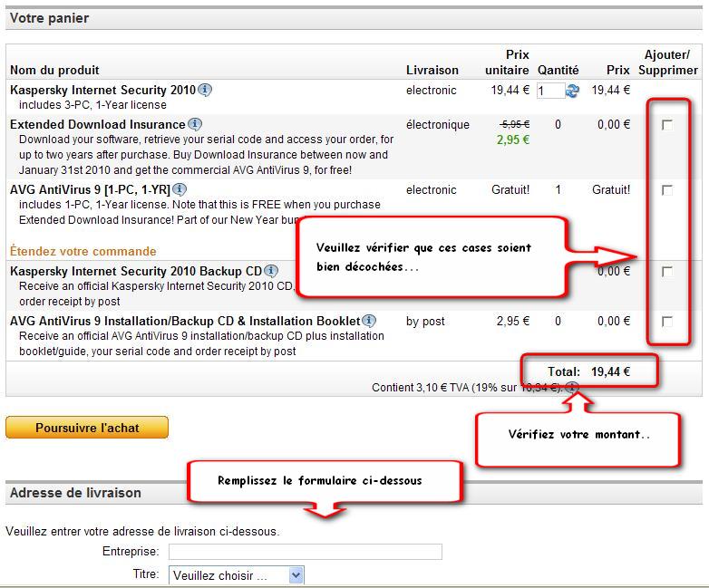
Task: Show info for AVG Installation/Backup CD Booklet
Action: click(369, 321)
